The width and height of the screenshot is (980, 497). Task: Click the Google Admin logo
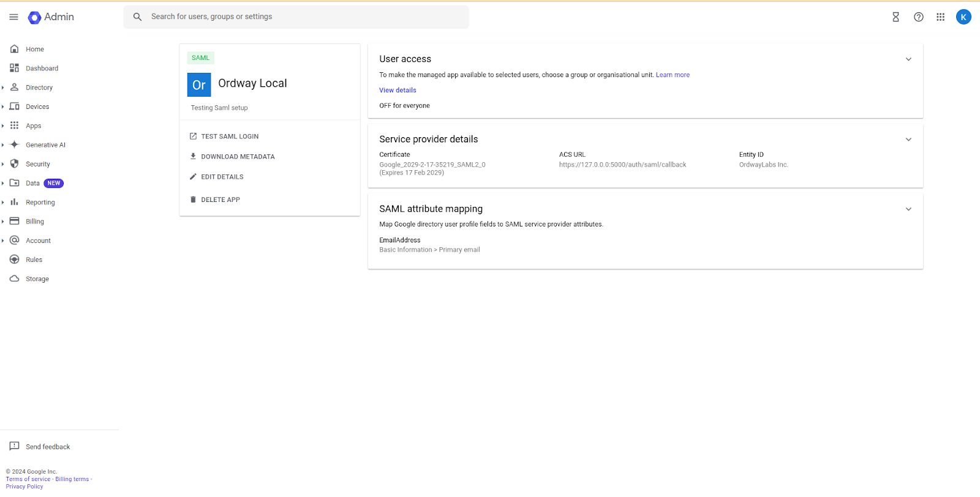(x=51, y=17)
